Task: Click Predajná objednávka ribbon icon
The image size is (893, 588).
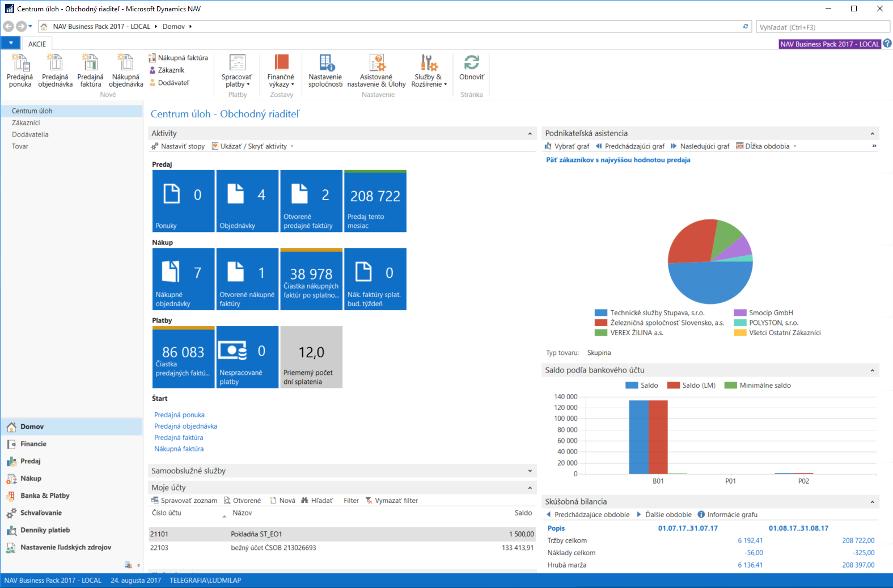Action: point(55,70)
